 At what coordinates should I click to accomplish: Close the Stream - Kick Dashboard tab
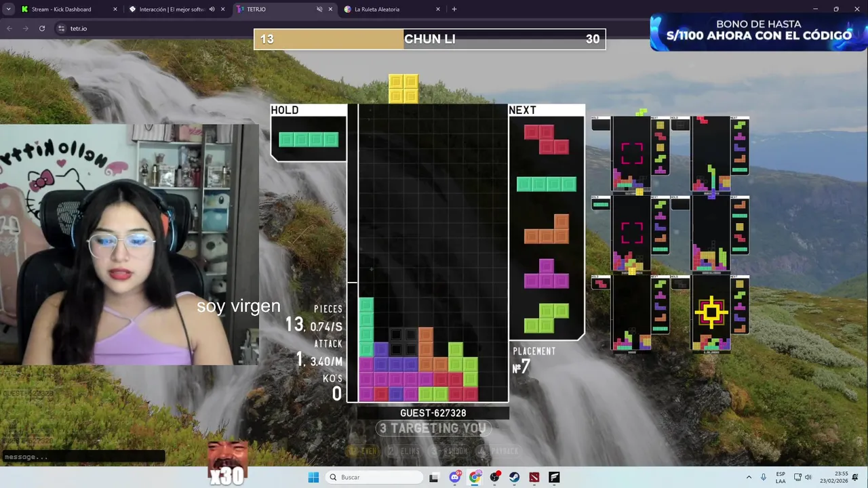115,9
